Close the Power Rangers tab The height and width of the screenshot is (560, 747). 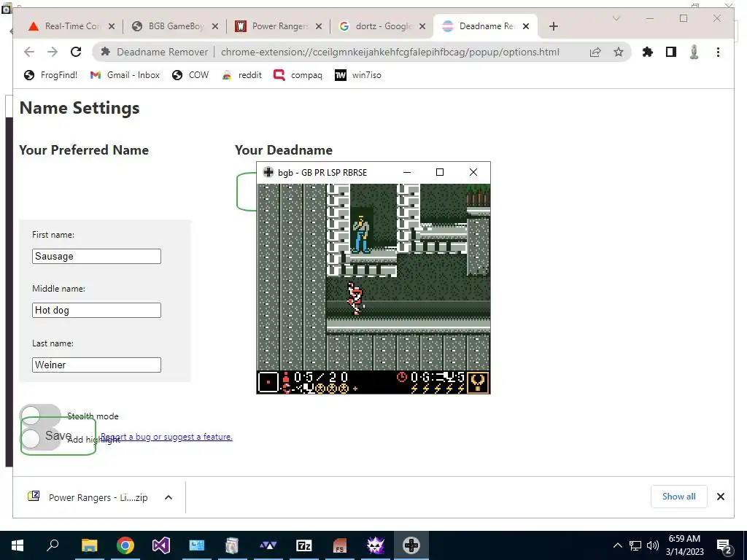pyautogui.click(x=319, y=26)
